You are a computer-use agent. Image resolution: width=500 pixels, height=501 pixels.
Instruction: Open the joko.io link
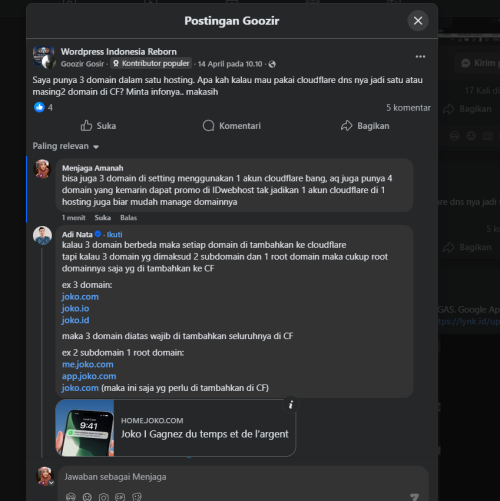tap(75, 308)
